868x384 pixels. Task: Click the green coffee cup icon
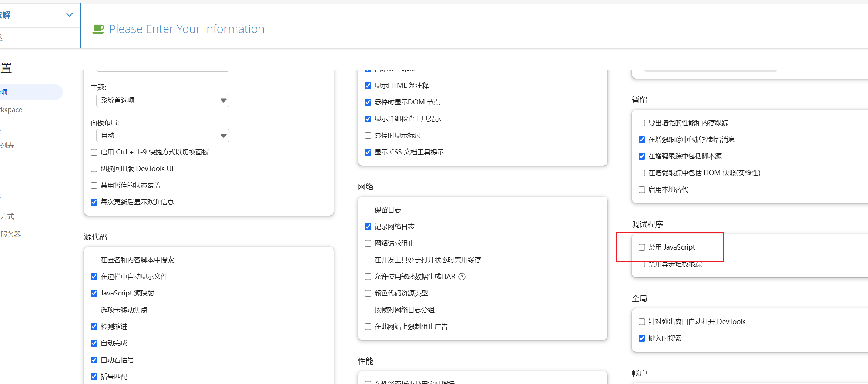(98, 29)
